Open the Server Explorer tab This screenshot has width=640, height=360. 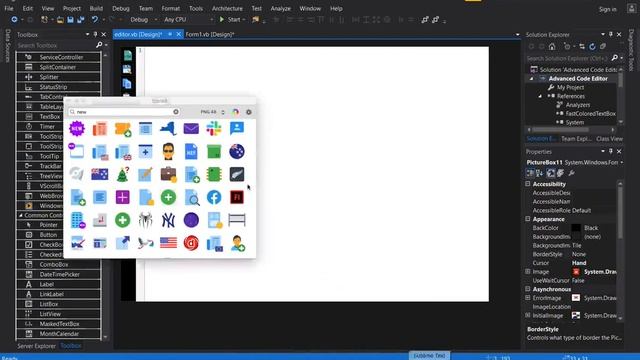36,346
